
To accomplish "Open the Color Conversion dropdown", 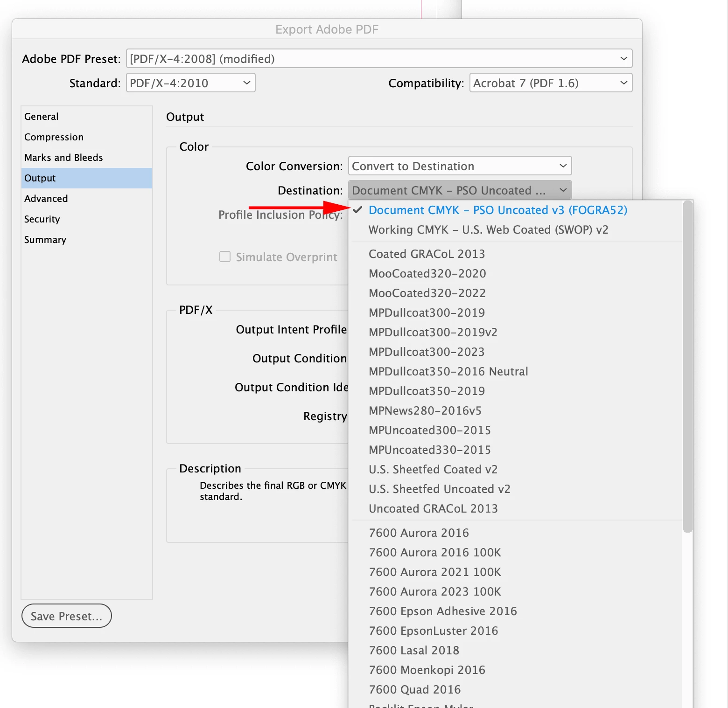I will click(x=460, y=166).
